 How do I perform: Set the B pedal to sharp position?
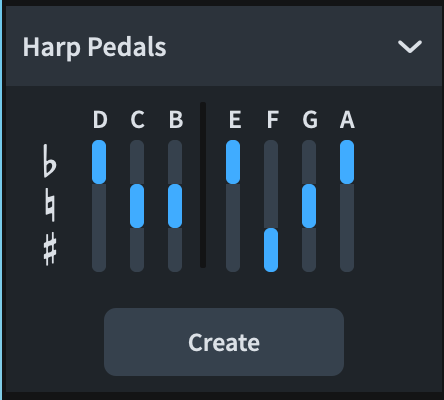pos(175,250)
